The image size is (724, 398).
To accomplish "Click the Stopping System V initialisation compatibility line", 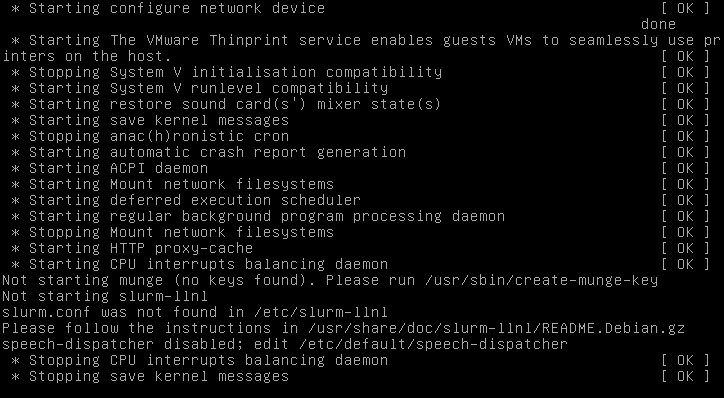I will (x=227, y=72).
